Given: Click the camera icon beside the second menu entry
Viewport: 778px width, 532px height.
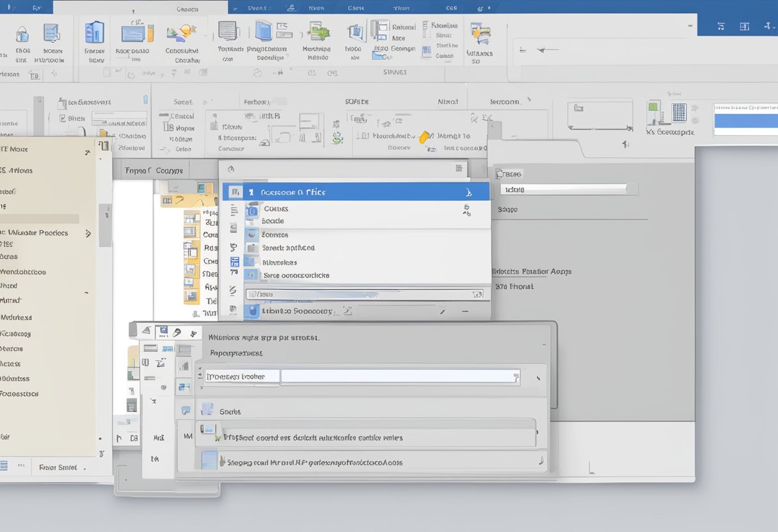Looking at the screenshot, I should click(250, 209).
